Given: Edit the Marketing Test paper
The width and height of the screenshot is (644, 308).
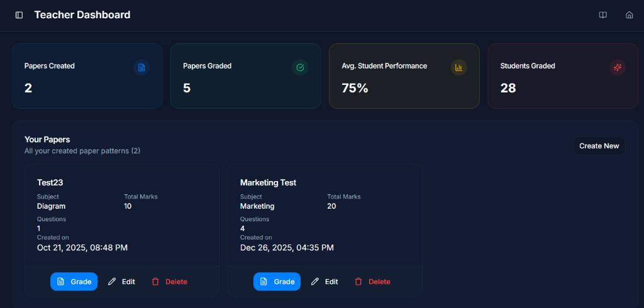Looking at the screenshot, I should (x=325, y=282).
